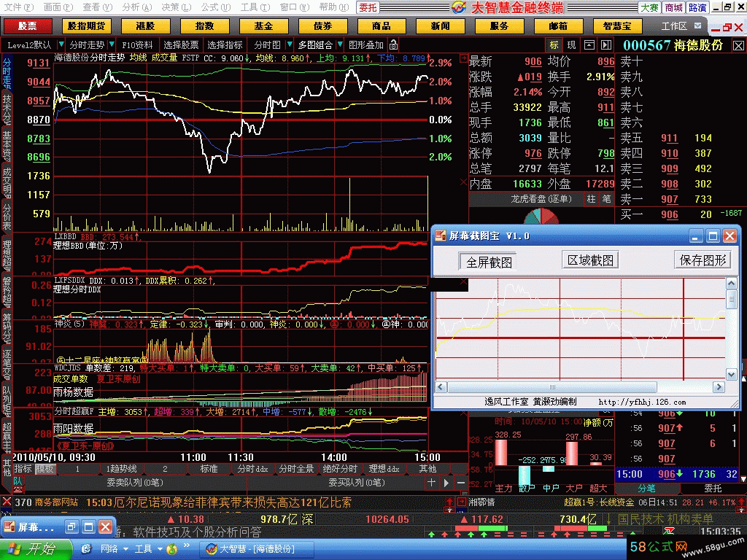
Task: Click the Windows 开始 start button
Action: pos(35,549)
